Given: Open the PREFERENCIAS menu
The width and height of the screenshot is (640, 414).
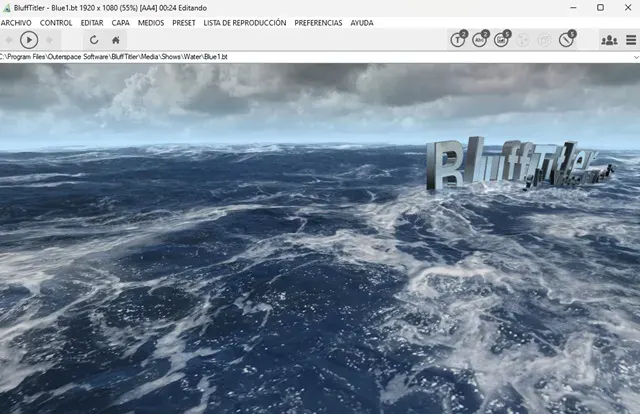Looking at the screenshot, I should point(318,23).
